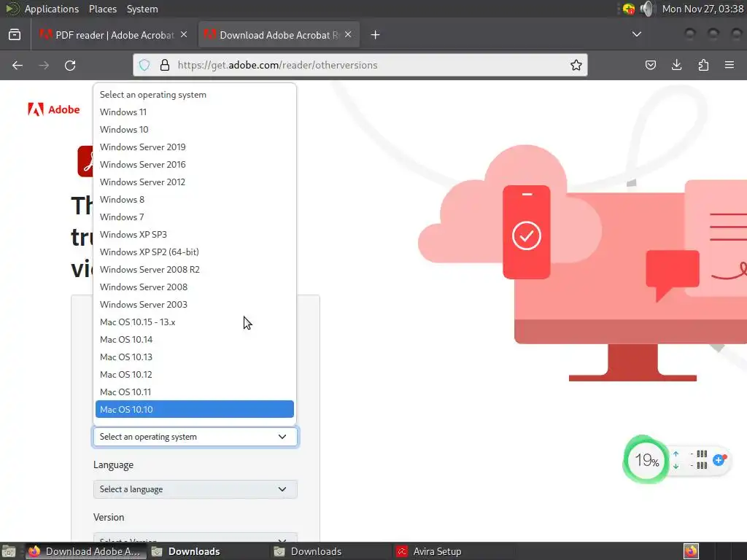Image resolution: width=747 pixels, height=560 pixels.
Task: Select Mac OS 10.13 option
Action: tap(194, 357)
